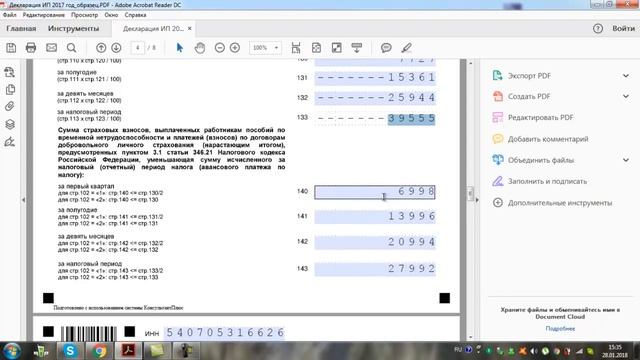Screen dimensions: 640x360
Task: Select the Декларация ИП document tab
Action: [x=153, y=29]
